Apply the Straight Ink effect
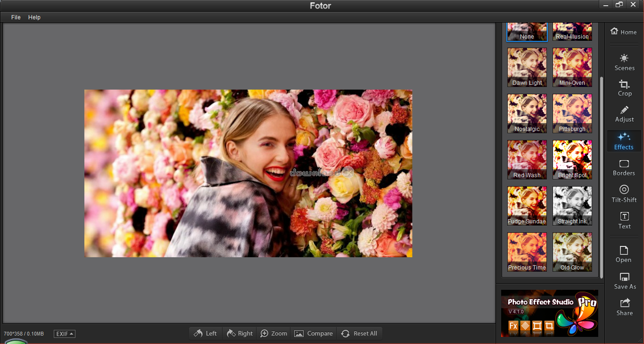Image resolution: width=644 pixels, height=344 pixels. click(572, 206)
